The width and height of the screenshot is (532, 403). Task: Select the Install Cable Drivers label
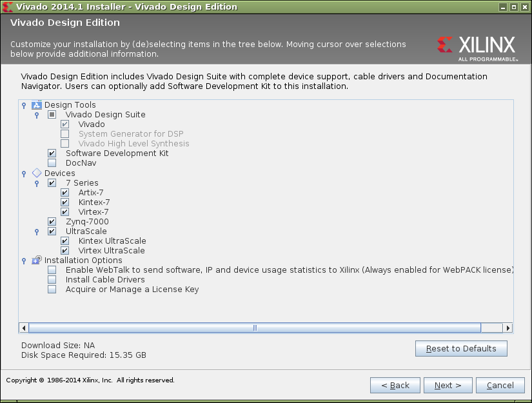pyautogui.click(x=105, y=280)
